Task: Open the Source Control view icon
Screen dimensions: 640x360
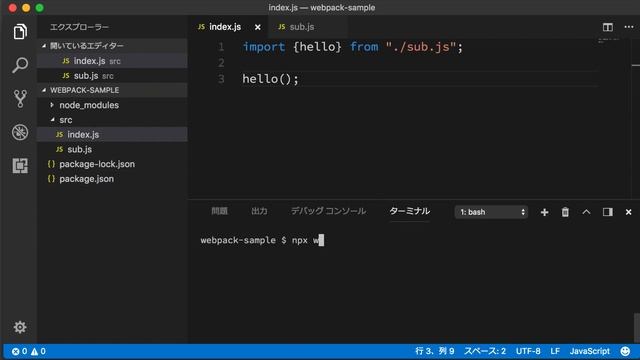Action: [20, 99]
